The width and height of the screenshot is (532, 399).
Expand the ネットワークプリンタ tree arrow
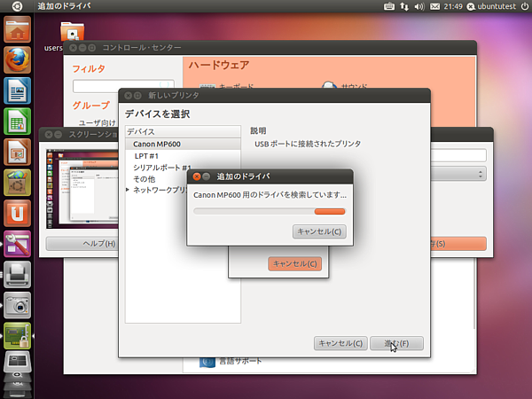point(128,190)
